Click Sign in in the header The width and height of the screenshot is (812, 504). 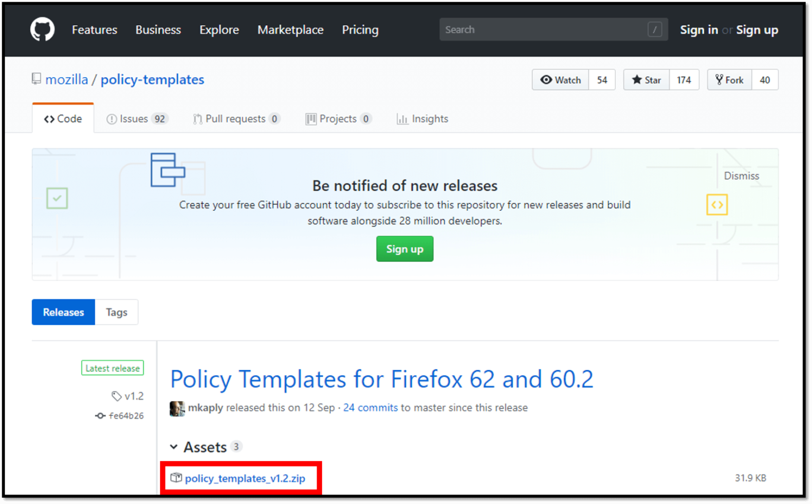pos(699,30)
